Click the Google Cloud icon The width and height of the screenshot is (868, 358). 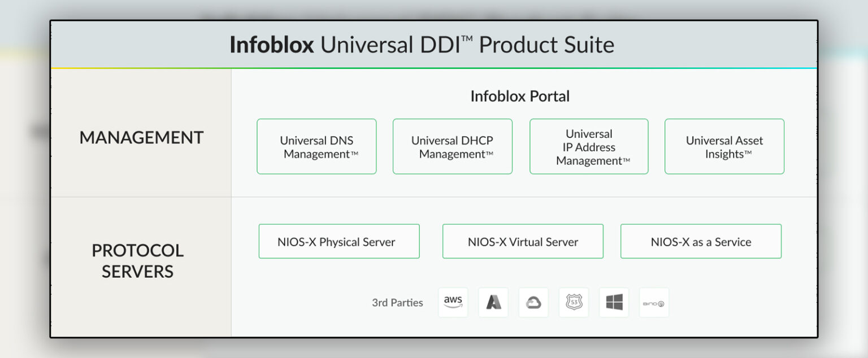point(533,302)
